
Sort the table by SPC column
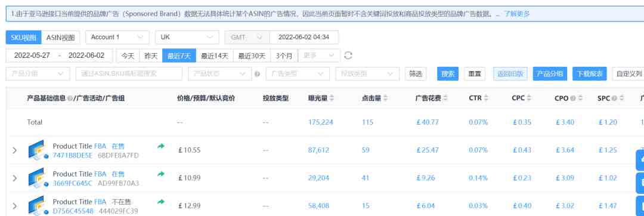point(622,98)
